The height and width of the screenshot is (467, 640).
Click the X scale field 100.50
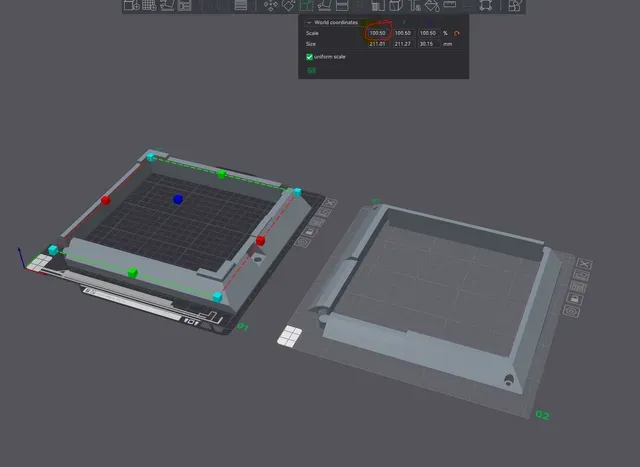point(378,33)
